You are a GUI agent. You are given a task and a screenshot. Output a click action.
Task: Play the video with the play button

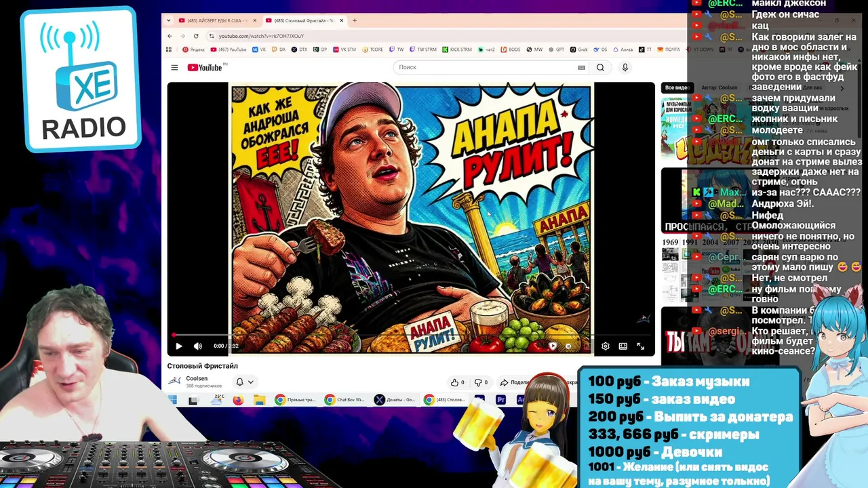(x=179, y=346)
